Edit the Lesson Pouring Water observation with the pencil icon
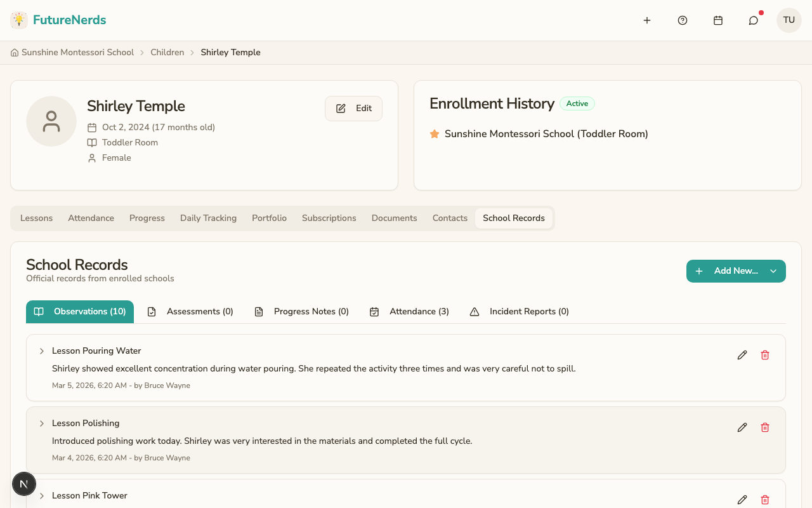812x508 pixels. point(742,355)
